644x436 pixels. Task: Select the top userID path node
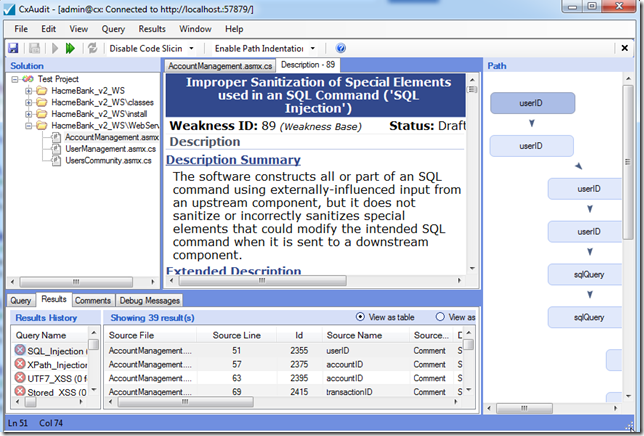[532, 103]
